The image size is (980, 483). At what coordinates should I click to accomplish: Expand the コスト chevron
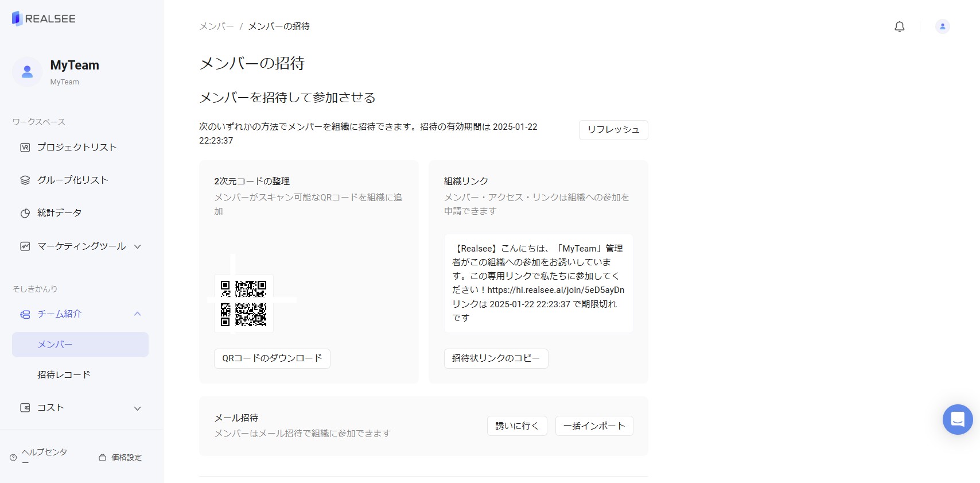click(138, 408)
